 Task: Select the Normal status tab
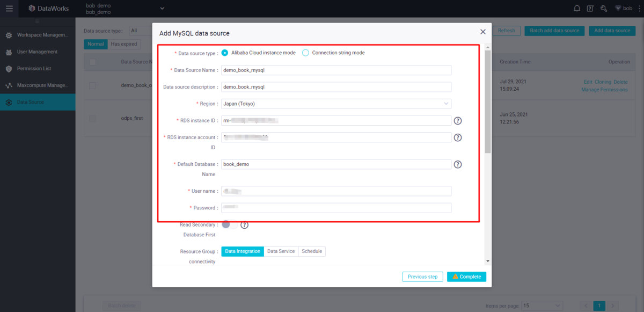[x=96, y=44]
